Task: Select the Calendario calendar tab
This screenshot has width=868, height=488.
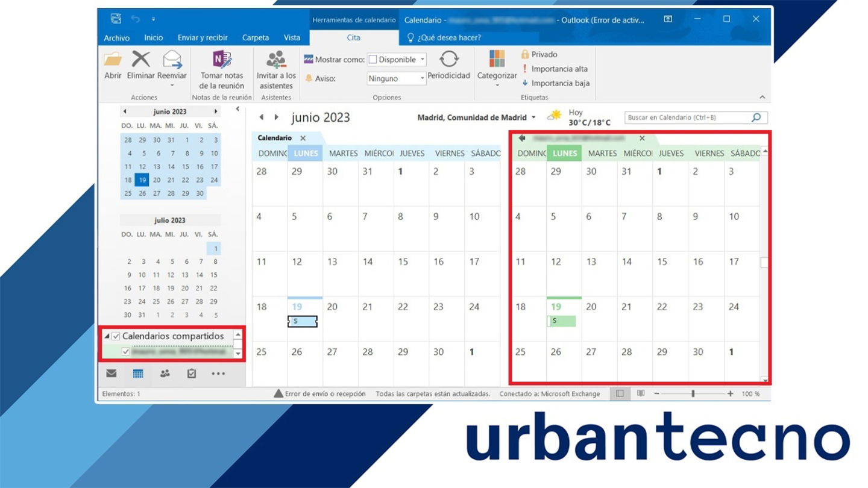Action: tap(275, 138)
